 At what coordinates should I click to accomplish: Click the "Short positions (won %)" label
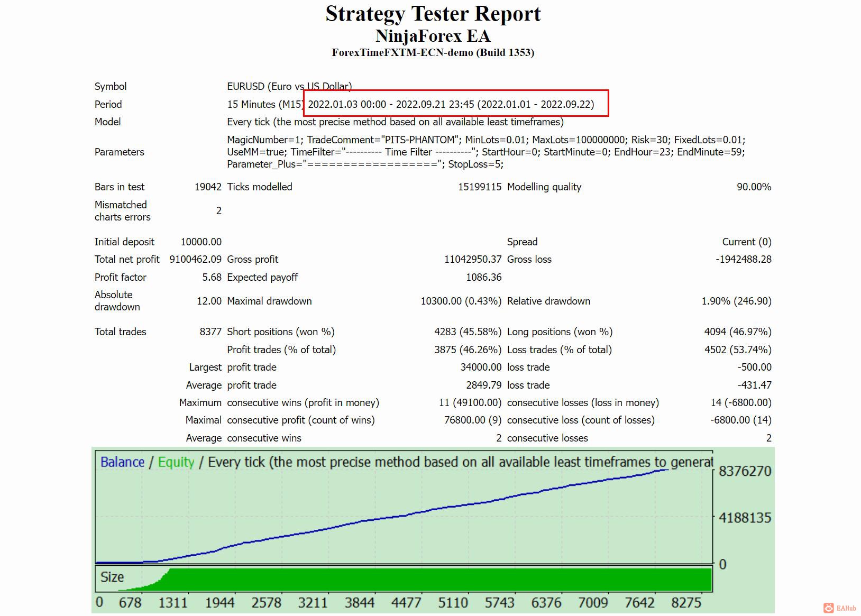point(281,332)
